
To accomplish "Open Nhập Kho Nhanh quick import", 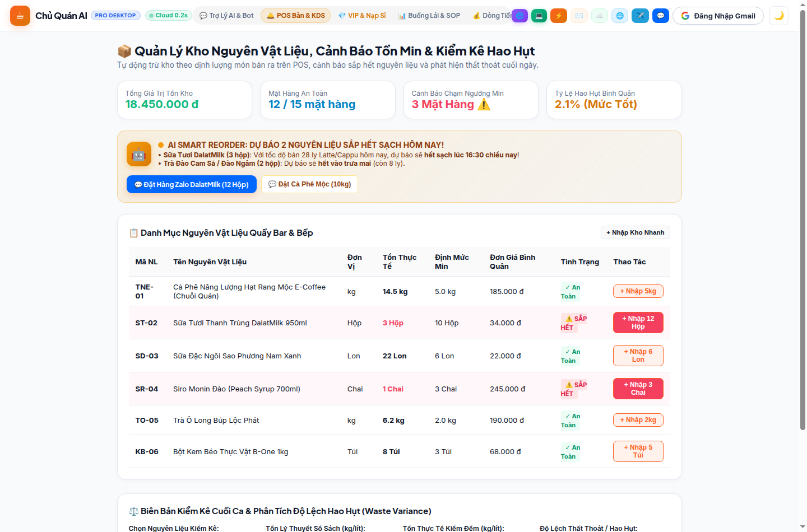I will tap(636, 232).
